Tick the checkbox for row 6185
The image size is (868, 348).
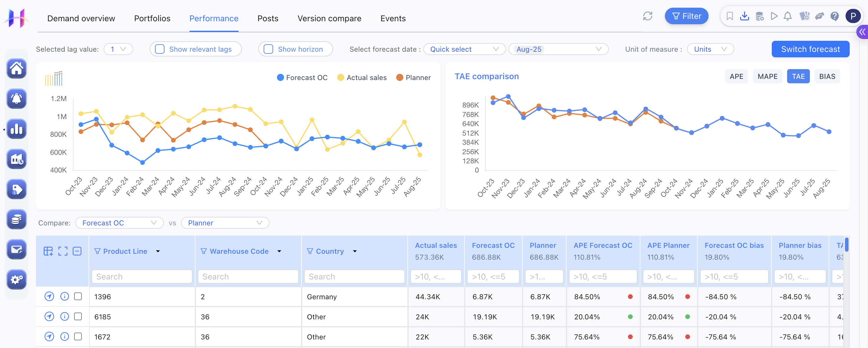pyautogui.click(x=78, y=316)
